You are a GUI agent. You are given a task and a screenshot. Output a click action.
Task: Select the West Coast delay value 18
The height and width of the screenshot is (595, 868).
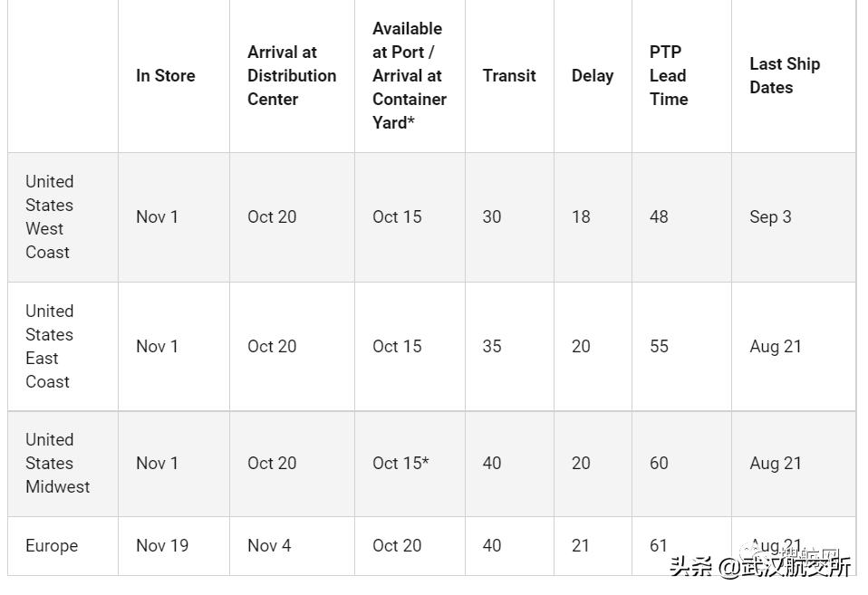pyautogui.click(x=581, y=217)
